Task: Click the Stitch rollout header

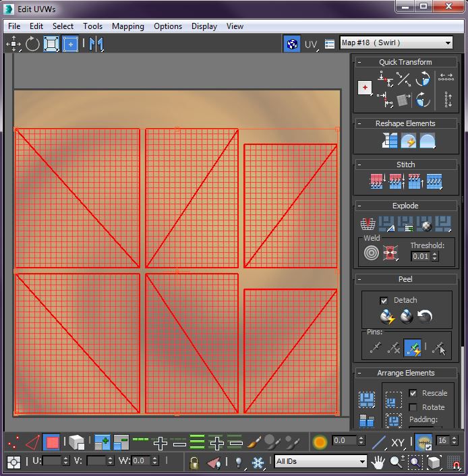Action: [405, 165]
